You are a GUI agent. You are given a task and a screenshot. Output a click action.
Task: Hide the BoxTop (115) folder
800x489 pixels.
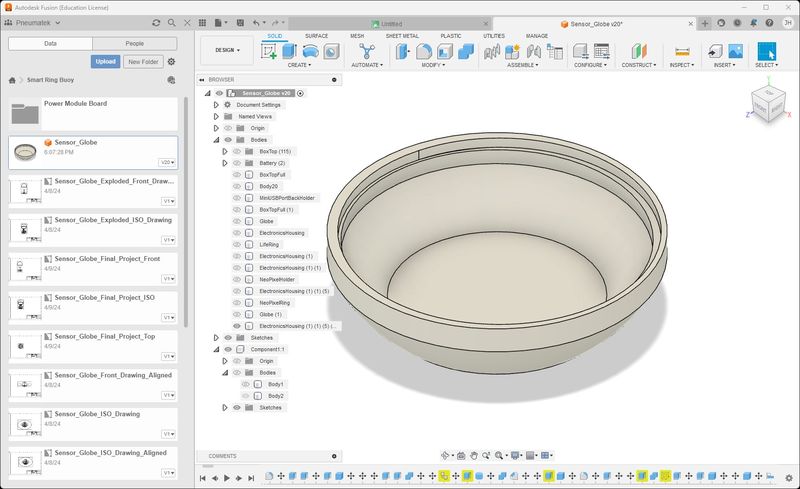[x=237, y=152]
